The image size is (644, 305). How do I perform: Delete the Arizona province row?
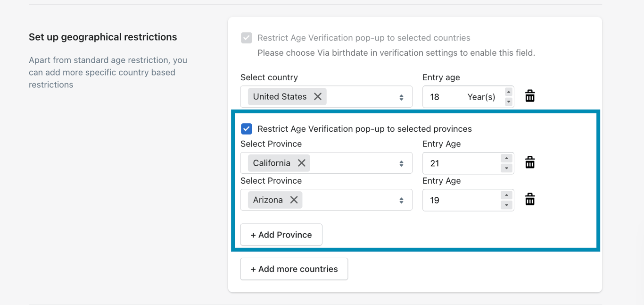point(530,199)
